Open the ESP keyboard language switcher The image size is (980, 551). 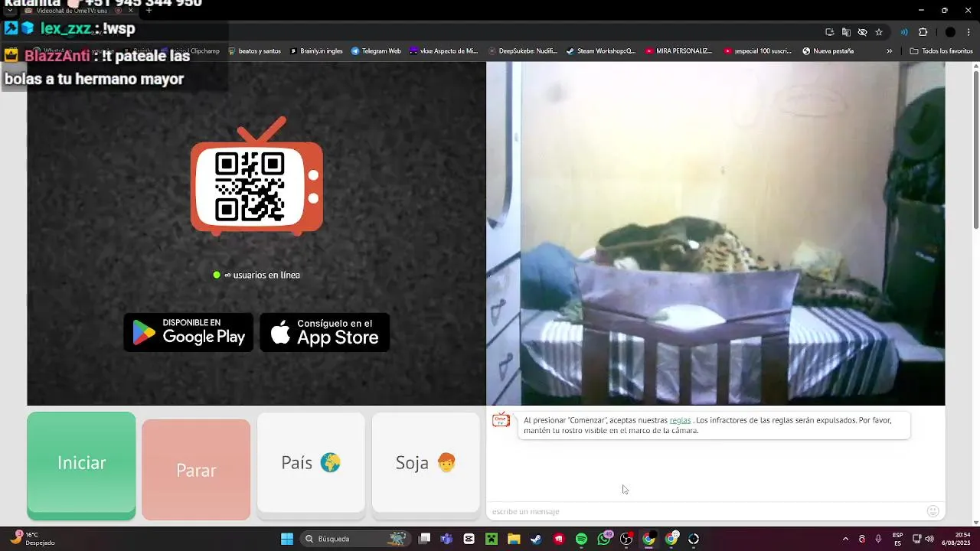point(897,539)
